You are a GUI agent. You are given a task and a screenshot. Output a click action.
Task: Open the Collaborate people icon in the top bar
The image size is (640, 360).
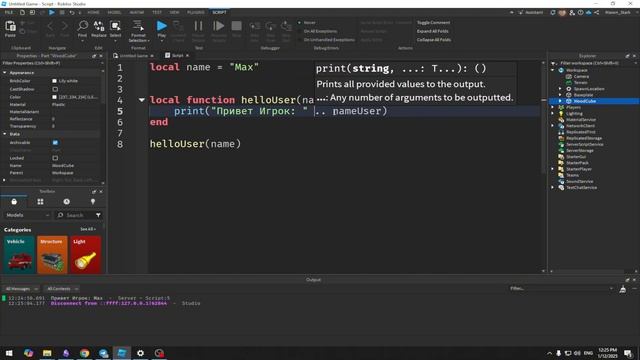coord(572,13)
